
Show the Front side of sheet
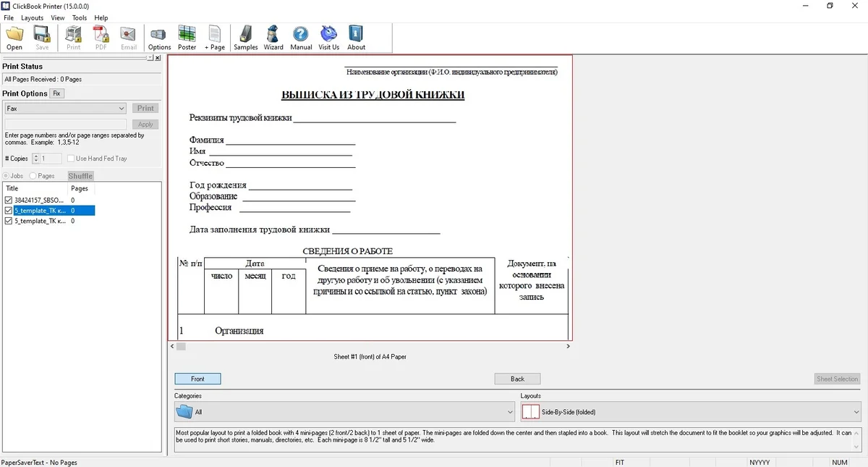pos(197,379)
